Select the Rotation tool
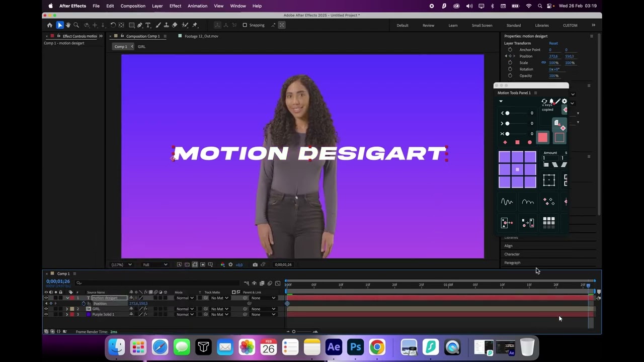 pos(113,25)
